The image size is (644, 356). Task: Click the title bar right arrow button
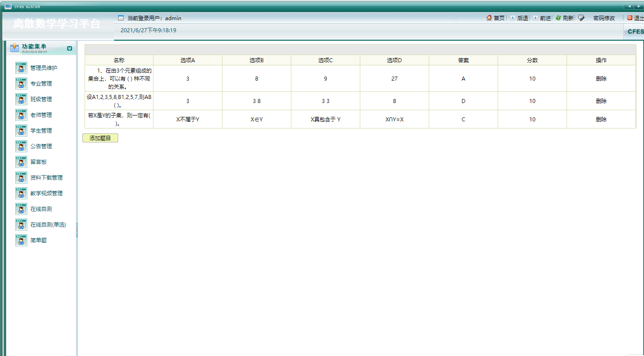pos(639,6)
